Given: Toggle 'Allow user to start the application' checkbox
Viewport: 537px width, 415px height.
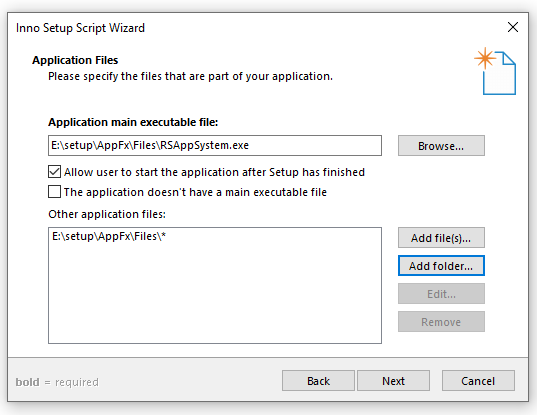Looking at the screenshot, I should tap(54, 172).
